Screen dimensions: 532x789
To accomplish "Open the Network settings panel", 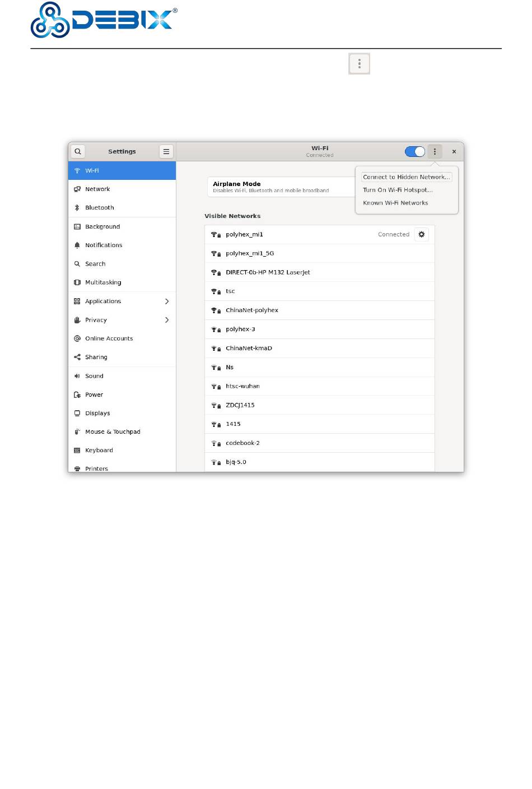I will (97, 189).
